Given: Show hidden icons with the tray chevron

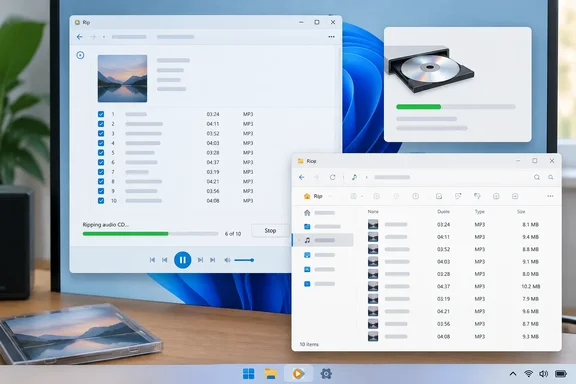Looking at the screenshot, I should (513, 374).
